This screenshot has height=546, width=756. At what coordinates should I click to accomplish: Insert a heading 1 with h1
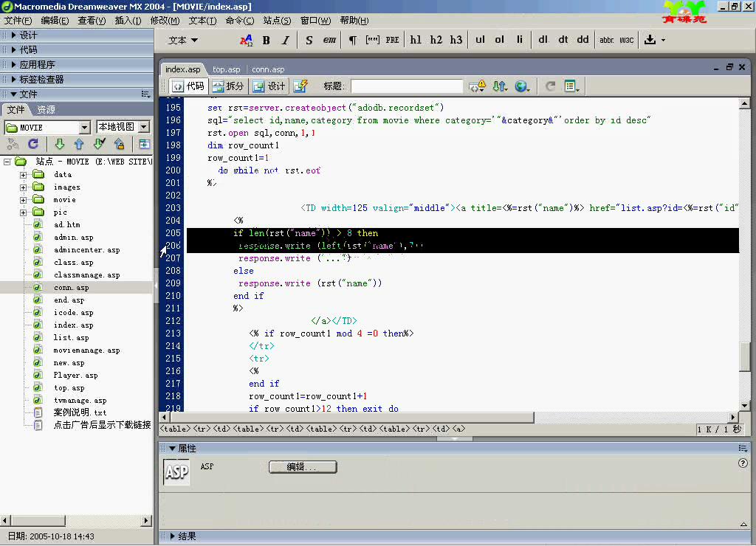click(x=416, y=40)
